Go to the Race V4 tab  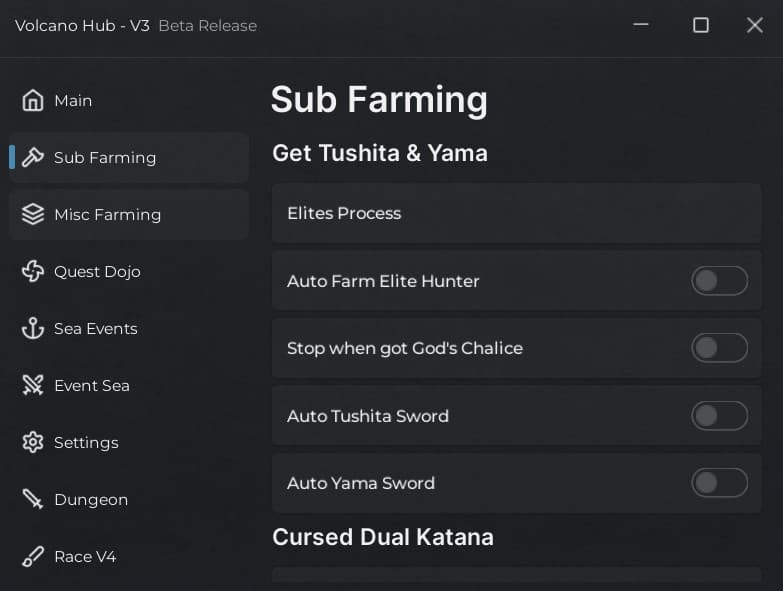pos(85,557)
